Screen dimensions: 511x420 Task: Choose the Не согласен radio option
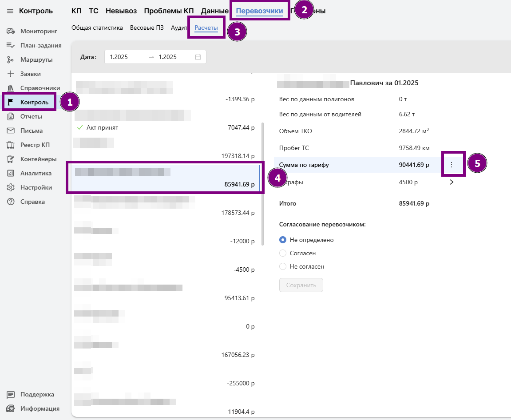(283, 266)
